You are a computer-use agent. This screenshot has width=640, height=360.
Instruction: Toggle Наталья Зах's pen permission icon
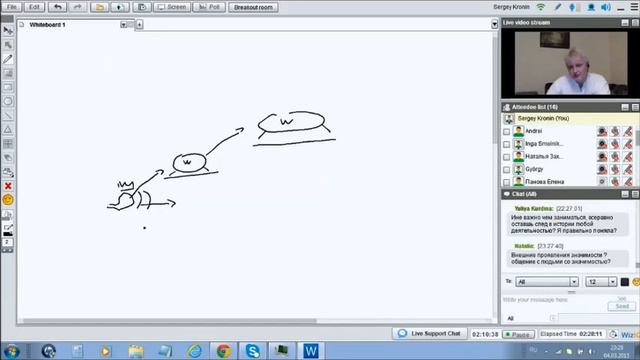(628, 156)
